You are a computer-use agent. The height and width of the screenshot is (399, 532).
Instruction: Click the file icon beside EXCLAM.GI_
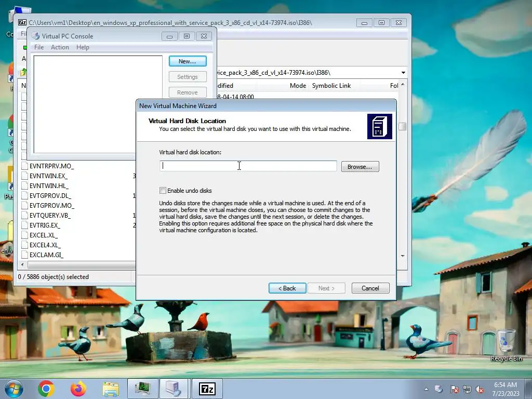pos(24,255)
